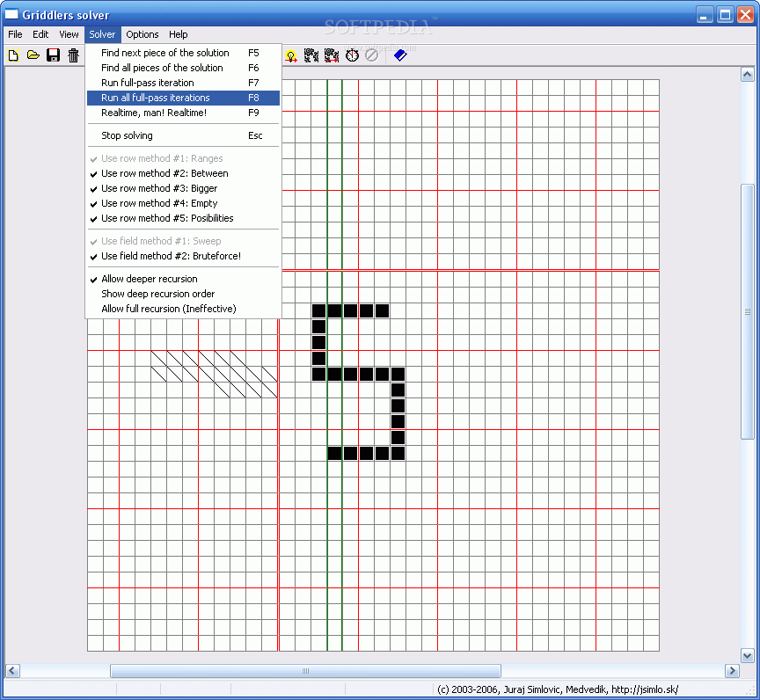760x700 pixels.
Task: Select Run all full-pass iterations
Action: 183,98
